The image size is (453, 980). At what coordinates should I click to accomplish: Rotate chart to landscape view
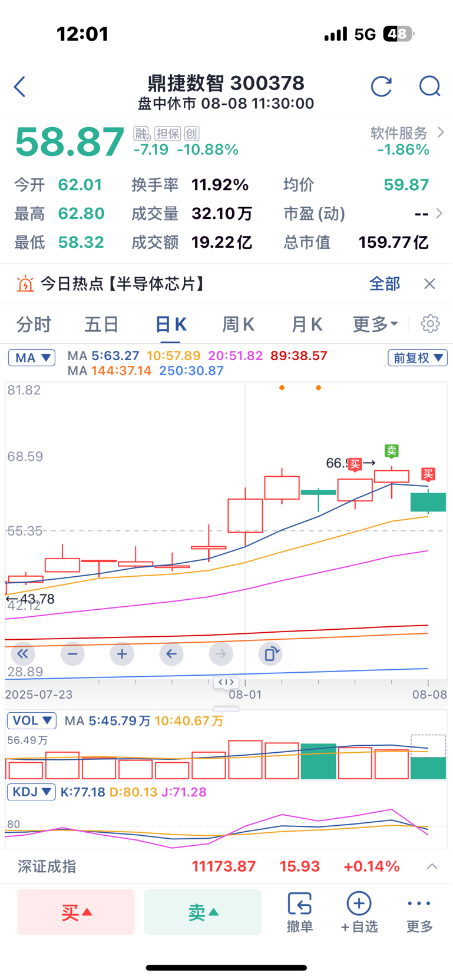point(270,654)
